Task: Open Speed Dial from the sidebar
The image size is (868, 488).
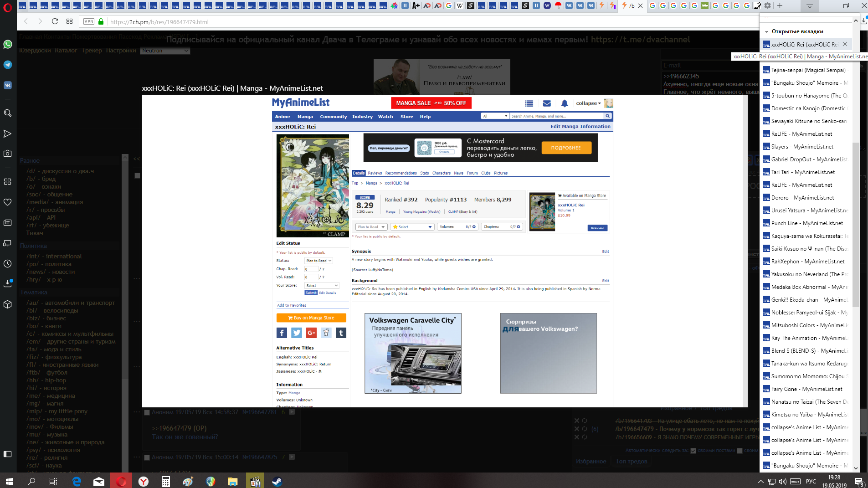Action: click(x=7, y=181)
